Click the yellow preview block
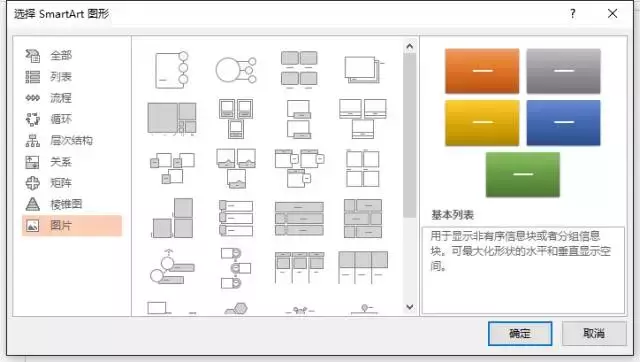Screen dimensions: 640x362 pyautogui.click(x=482, y=123)
